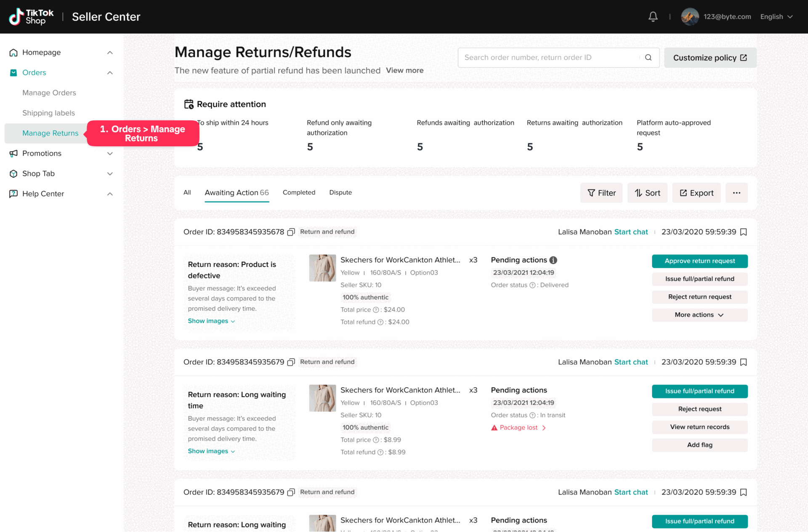Open the notifications bell
The image size is (808, 532).
653,17
